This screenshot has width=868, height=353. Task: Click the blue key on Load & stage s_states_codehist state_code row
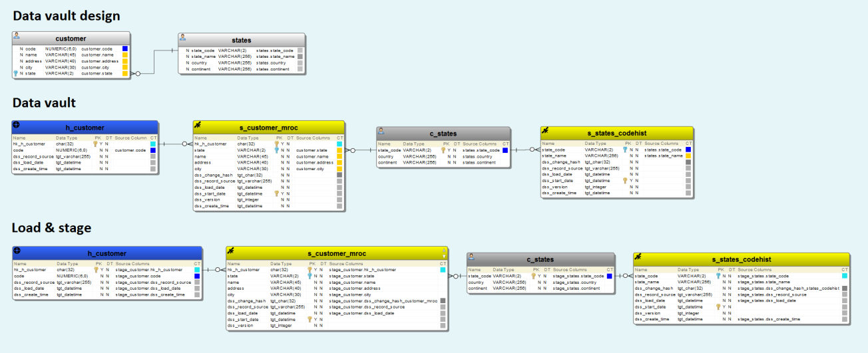718,276
